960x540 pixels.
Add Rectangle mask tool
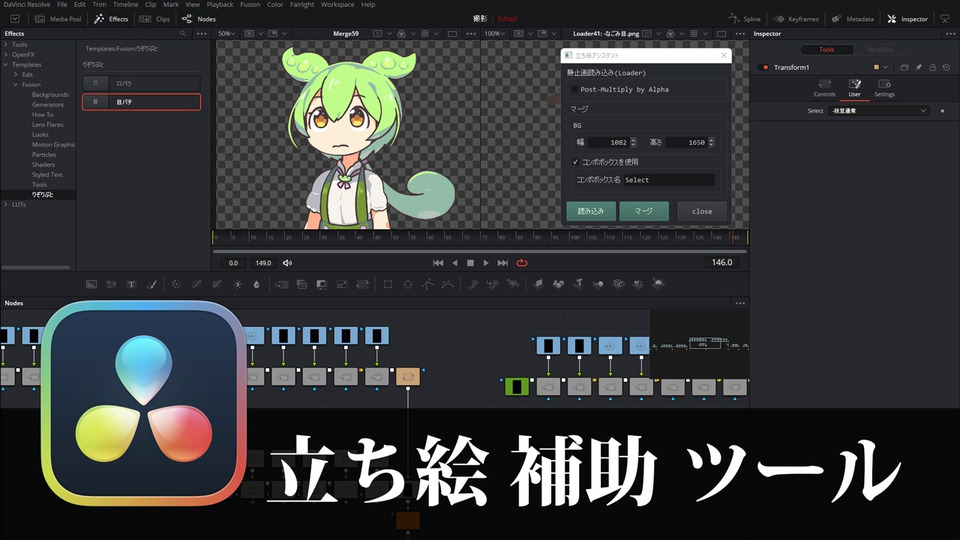coord(388,284)
